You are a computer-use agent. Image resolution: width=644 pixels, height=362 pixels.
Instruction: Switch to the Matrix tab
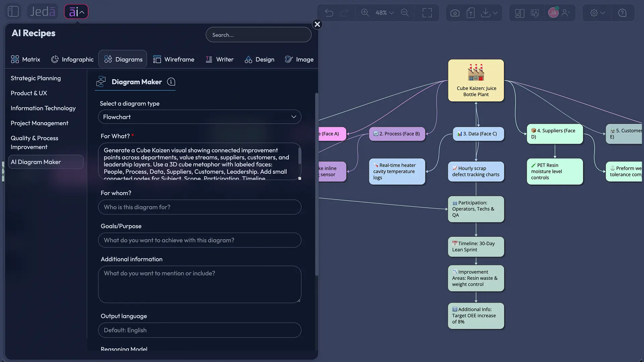click(x=25, y=59)
